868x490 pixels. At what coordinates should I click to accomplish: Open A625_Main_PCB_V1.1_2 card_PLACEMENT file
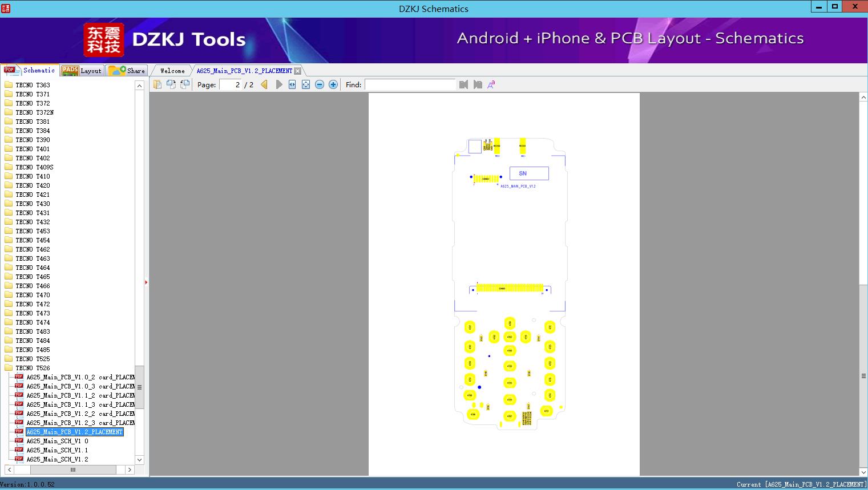80,395
